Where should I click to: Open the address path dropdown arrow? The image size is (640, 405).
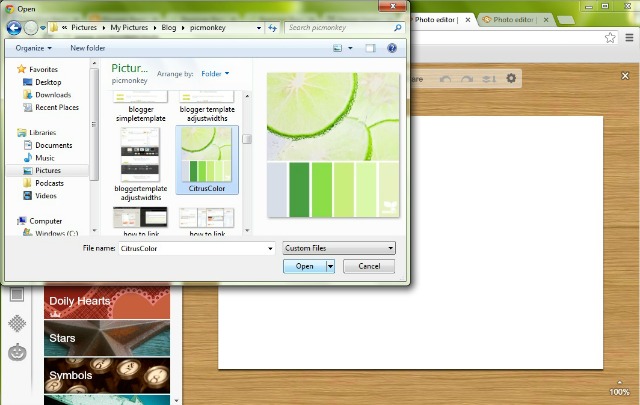[x=259, y=28]
